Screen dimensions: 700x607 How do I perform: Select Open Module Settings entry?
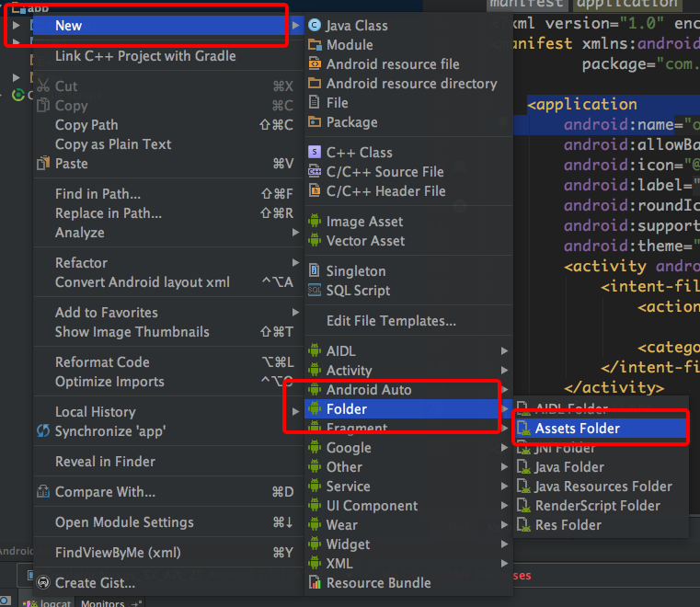[124, 522]
